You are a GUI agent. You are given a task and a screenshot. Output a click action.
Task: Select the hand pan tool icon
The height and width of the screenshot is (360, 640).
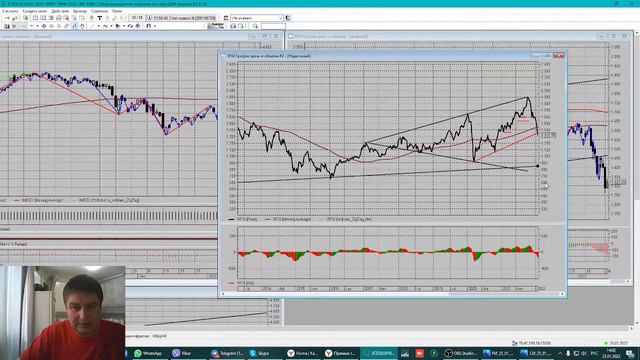click(82, 26)
